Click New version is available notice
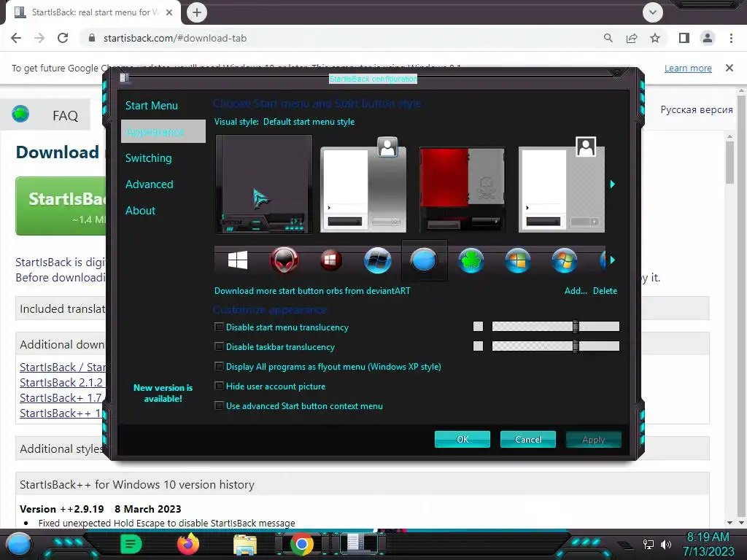Image resolution: width=747 pixels, height=560 pixels. point(163,393)
